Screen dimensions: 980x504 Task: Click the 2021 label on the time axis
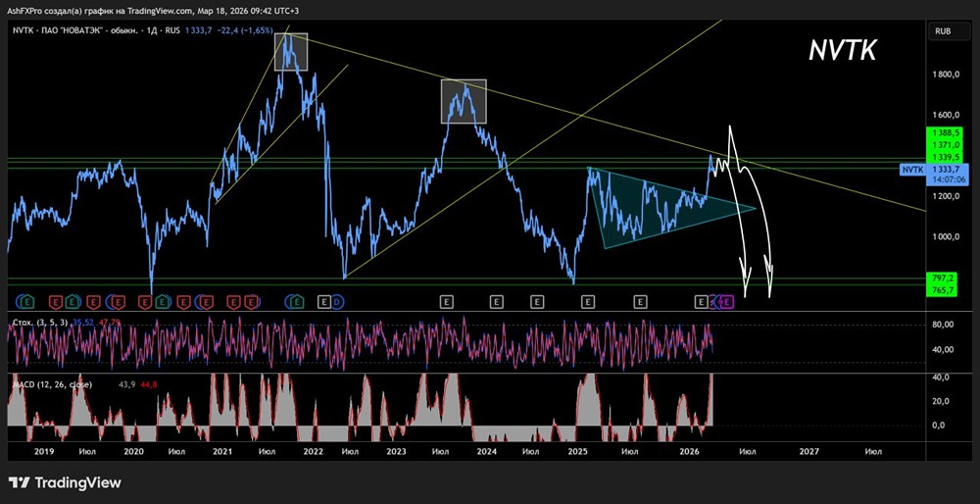pos(222,451)
